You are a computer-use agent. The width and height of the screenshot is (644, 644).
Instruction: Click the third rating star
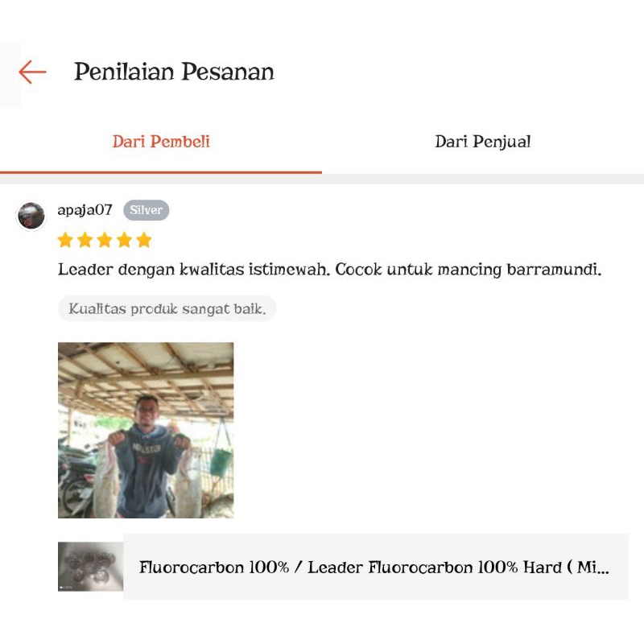coord(105,240)
